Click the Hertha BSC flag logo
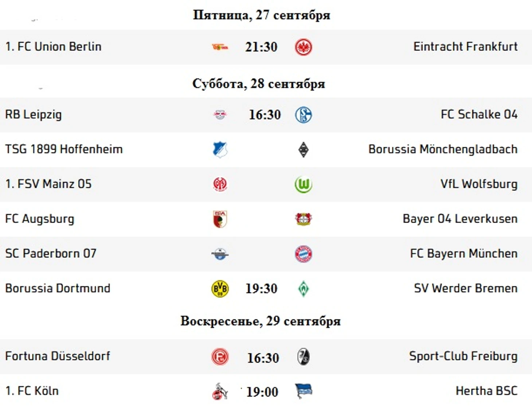The height and width of the screenshot is (406, 532). point(303,391)
